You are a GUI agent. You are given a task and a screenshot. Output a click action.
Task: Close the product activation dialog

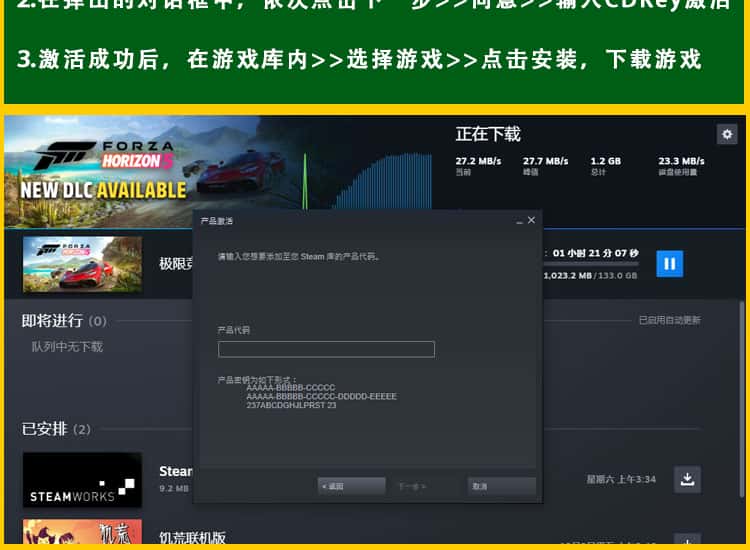pos(531,220)
